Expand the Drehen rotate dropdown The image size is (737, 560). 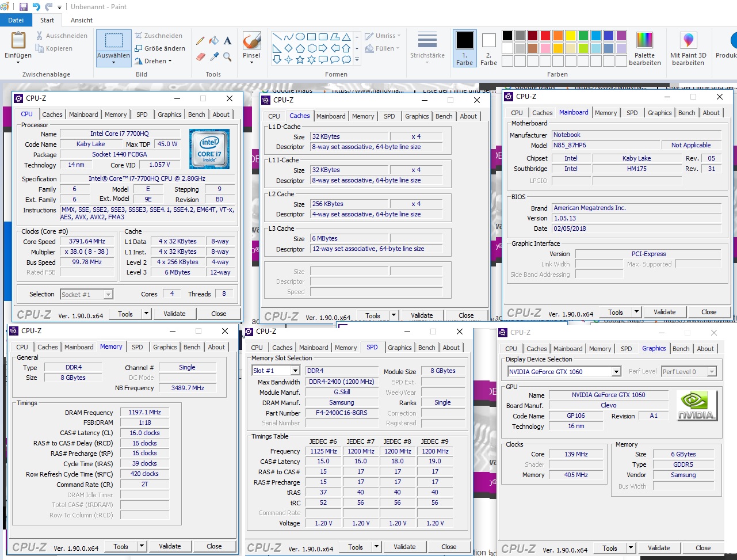[x=154, y=61]
